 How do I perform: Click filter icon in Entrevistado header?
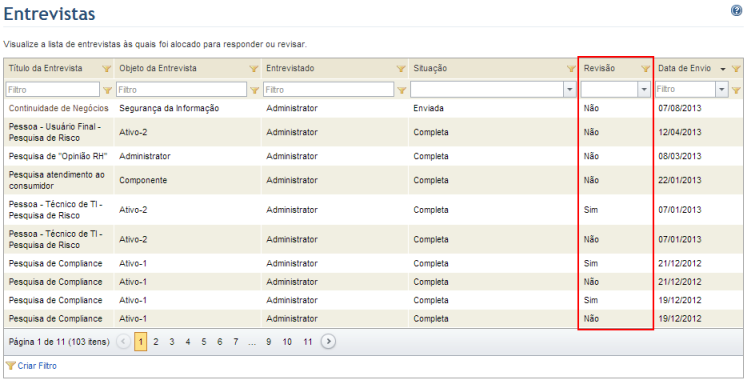click(401, 69)
